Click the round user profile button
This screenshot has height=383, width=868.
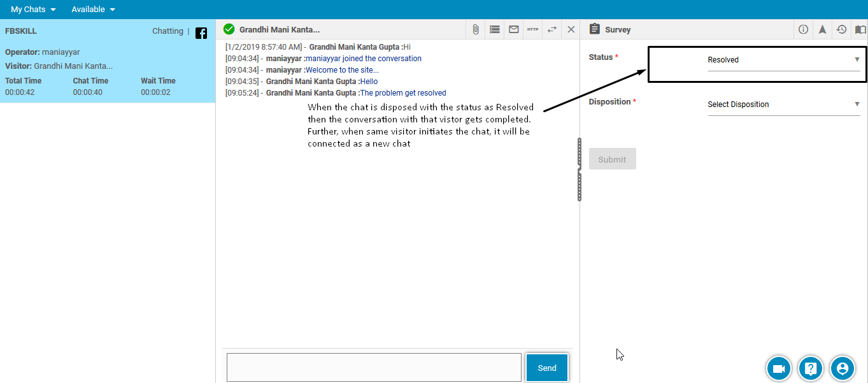[x=843, y=368]
